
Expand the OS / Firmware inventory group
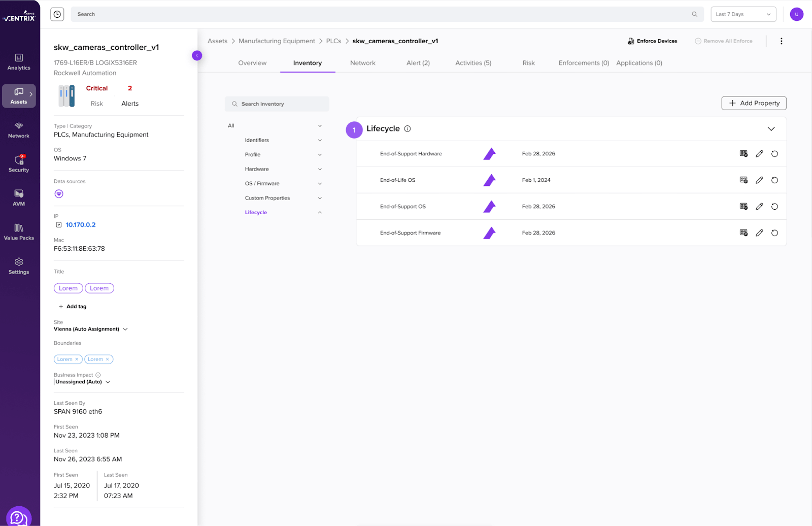pyautogui.click(x=320, y=184)
